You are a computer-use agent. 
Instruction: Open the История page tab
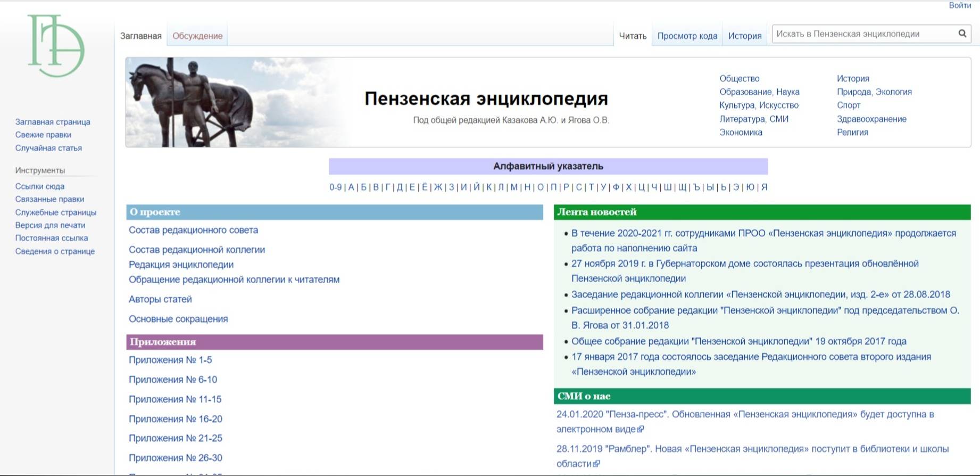[744, 36]
